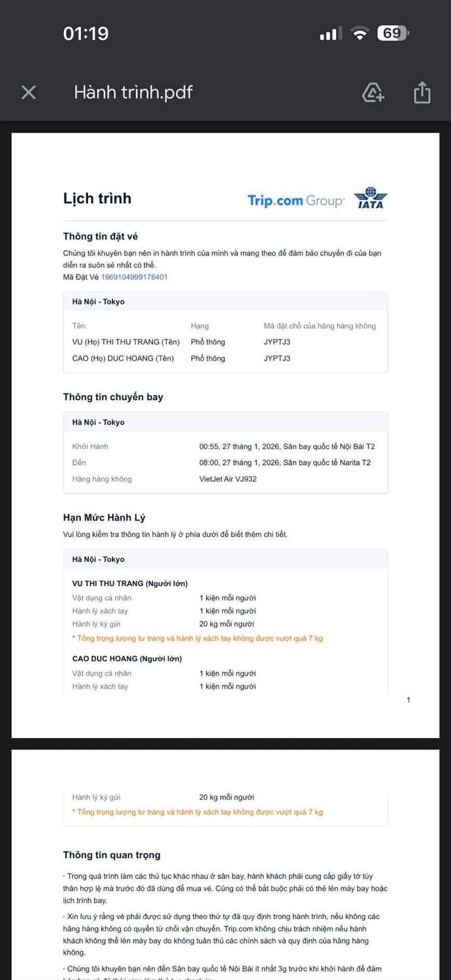
Task: Click JYPTJ3 code for VU THI THU TRANG
Action: (x=277, y=342)
